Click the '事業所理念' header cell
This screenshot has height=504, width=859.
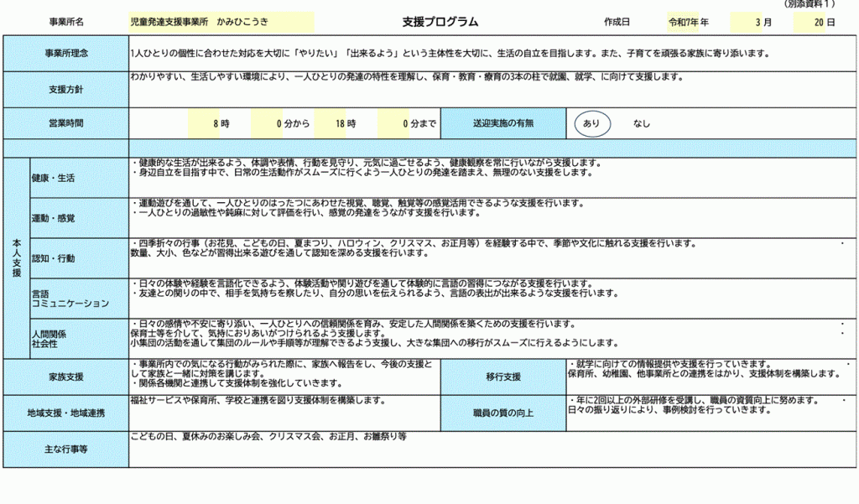66,53
